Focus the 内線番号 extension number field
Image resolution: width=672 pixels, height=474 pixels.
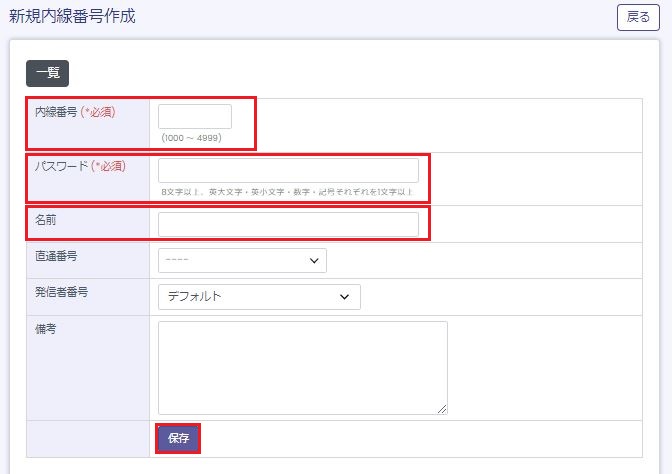point(195,116)
